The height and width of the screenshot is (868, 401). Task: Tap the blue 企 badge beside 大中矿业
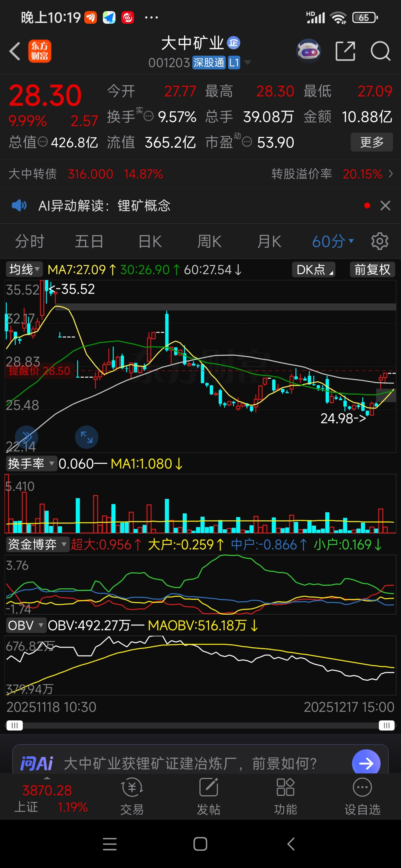[234, 43]
